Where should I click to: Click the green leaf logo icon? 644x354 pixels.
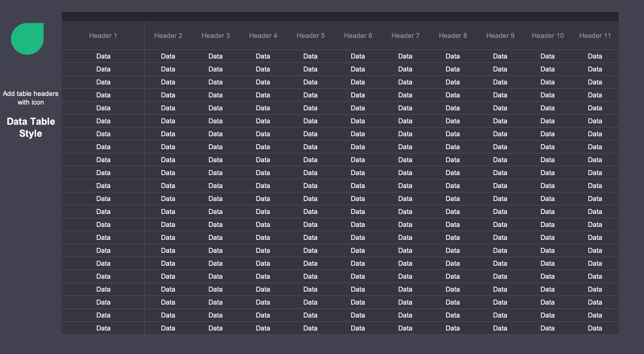pos(28,39)
